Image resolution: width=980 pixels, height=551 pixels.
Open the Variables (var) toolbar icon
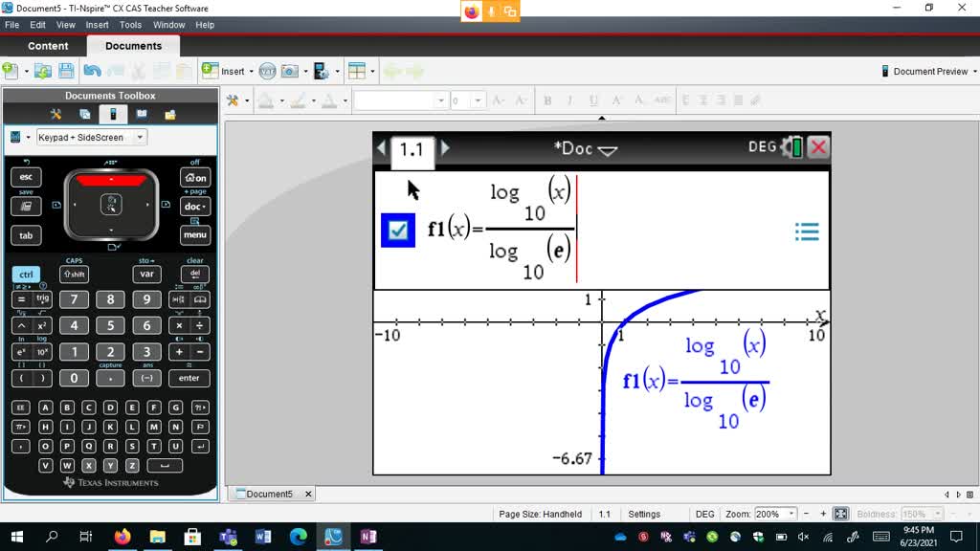click(267, 71)
